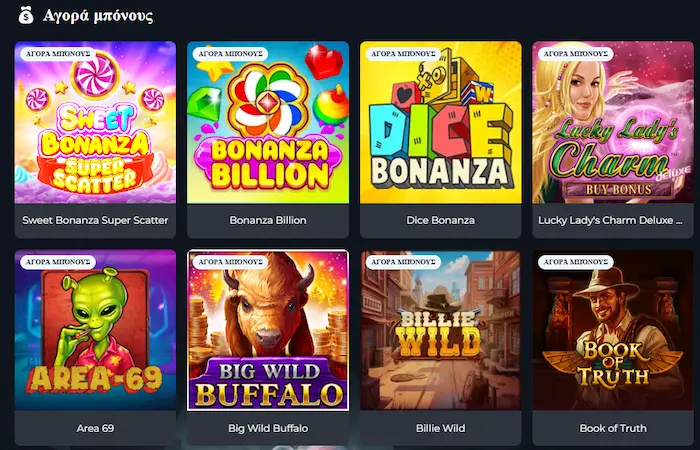Viewport: 700px width, 450px height.
Task: Click ΑΓΟΡΑ ΜΠΟΝΟΥΣ badge on Book of Truth
Action: click(575, 262)
